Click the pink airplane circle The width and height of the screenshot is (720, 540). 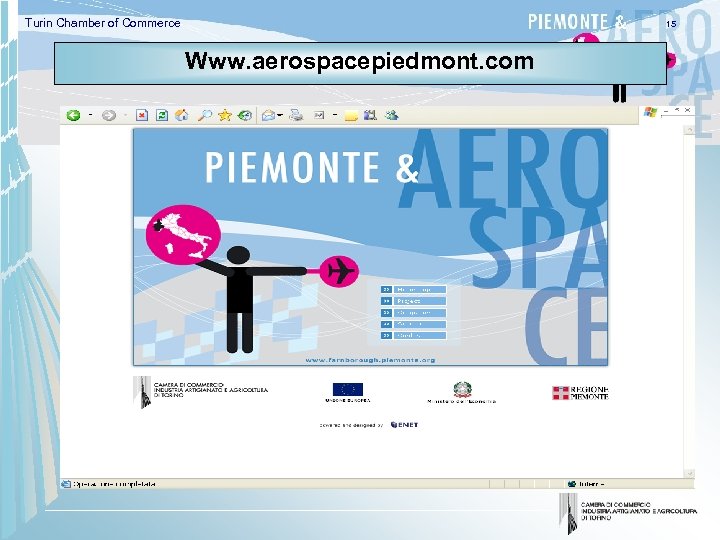point(339,271)
